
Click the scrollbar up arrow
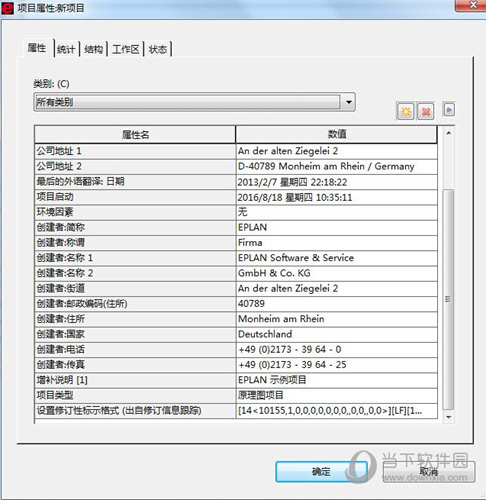[449, 133]
